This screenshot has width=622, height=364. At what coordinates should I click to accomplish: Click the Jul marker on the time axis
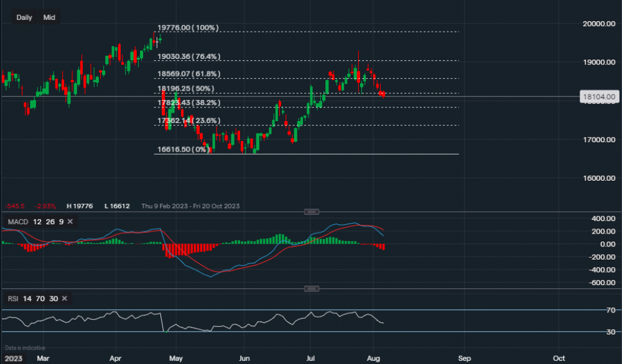pyautogui.click(x=310, y=358)
